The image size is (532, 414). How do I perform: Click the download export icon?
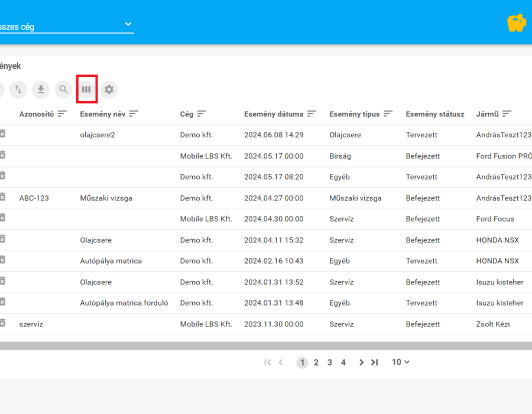(x=41, y=89)
